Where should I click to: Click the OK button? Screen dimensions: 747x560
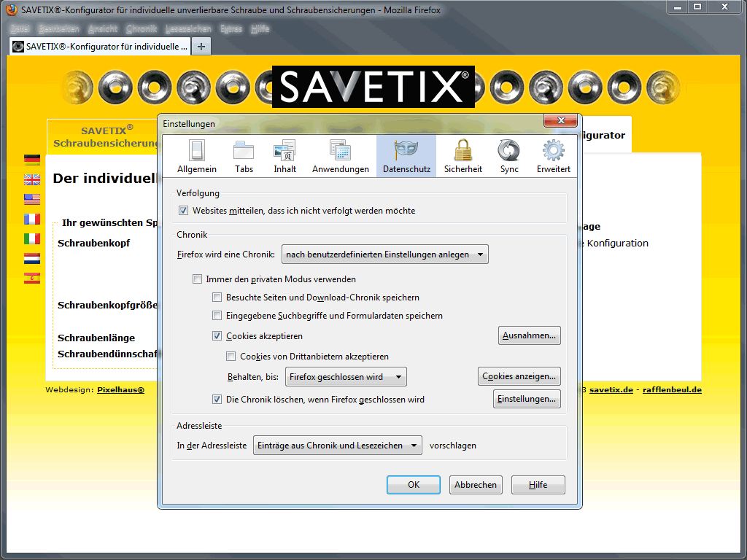(x=413, y=485)
